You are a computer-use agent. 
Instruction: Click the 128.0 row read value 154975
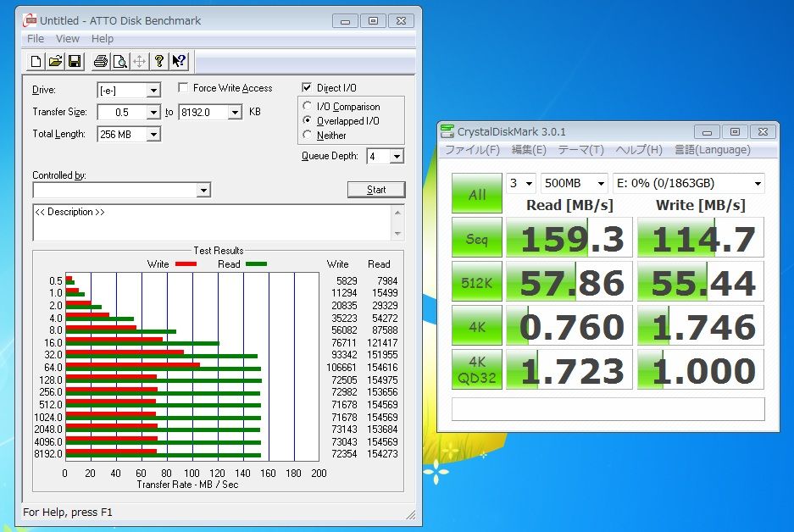pos(382,380)
